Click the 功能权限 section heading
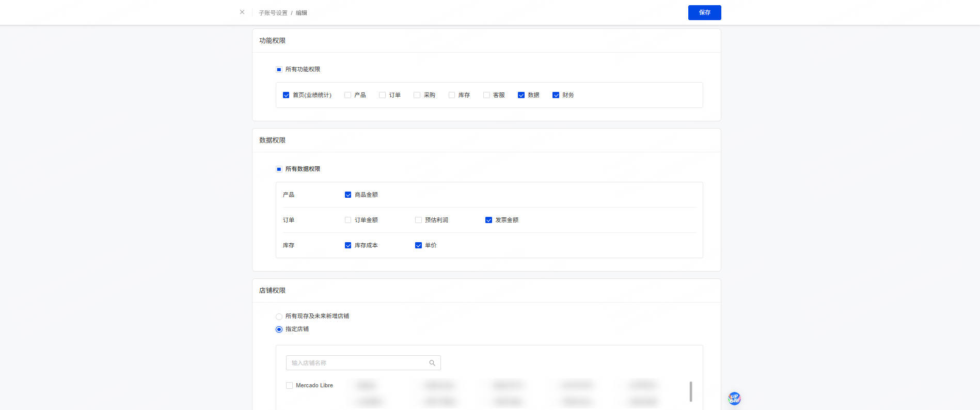 (x=272, y=41)
